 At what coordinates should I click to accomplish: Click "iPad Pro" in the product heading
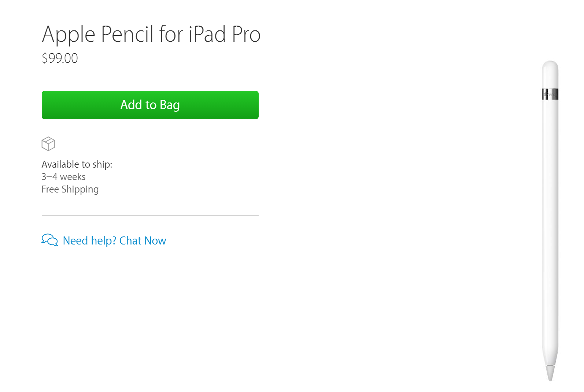pos(224,34)
